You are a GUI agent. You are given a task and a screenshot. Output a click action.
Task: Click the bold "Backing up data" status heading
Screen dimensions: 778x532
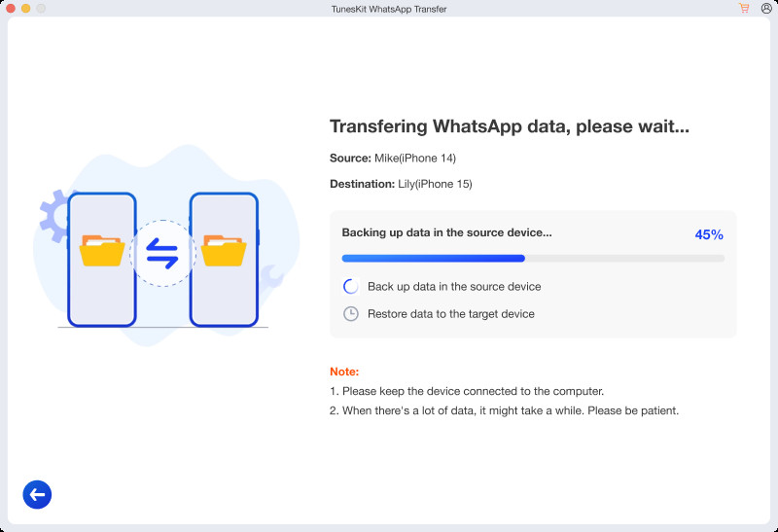(446, 233)
